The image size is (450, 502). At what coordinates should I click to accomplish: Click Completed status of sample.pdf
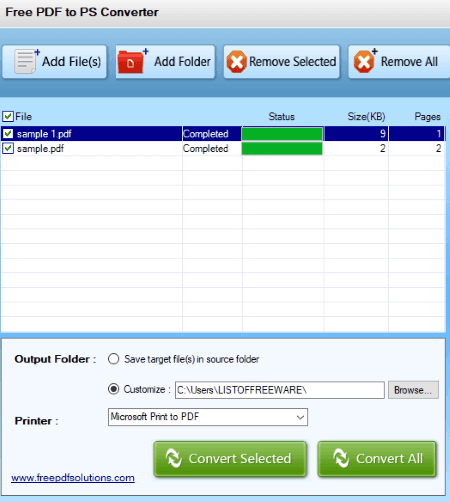coord(206,149)
